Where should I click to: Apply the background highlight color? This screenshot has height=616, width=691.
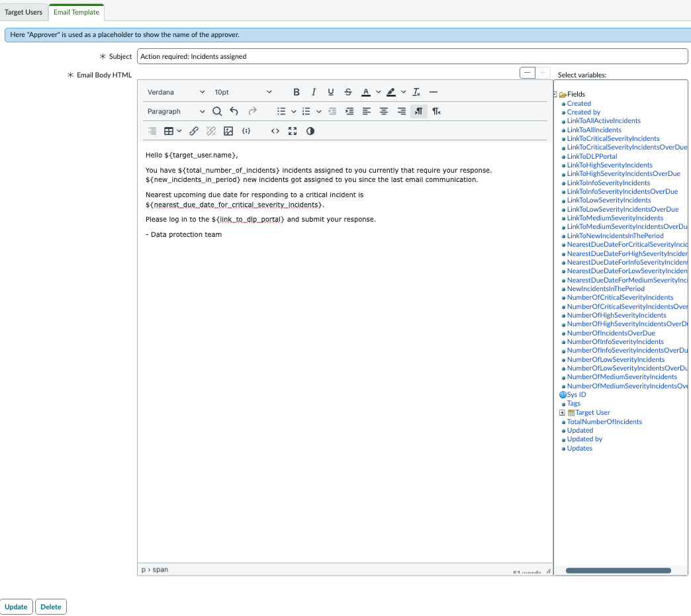[x=391, y=92]
